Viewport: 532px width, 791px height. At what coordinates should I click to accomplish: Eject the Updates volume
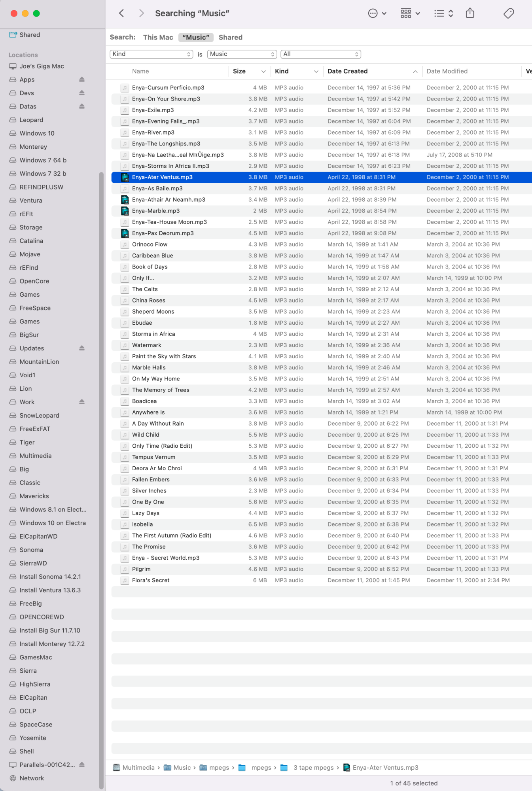point(82,348)
